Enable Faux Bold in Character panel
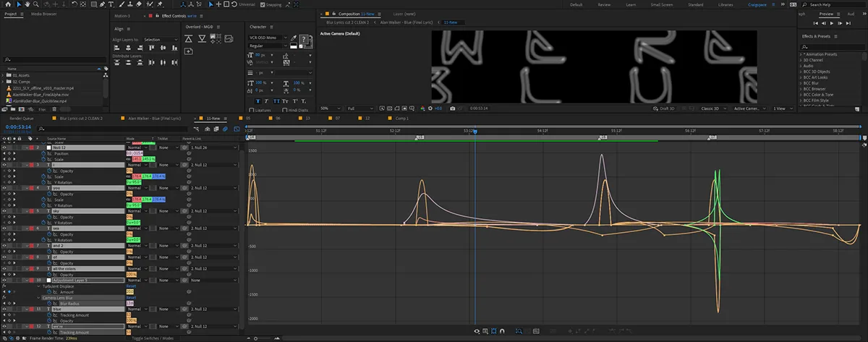The width and height of the screenshot is (868, 342). click(258, 101)
